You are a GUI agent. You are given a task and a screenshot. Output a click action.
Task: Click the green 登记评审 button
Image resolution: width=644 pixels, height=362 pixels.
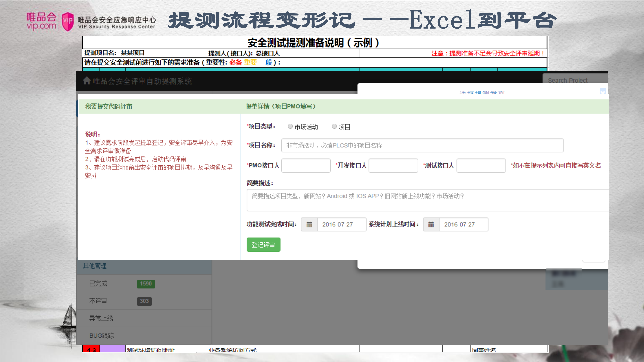pos(263,245)
